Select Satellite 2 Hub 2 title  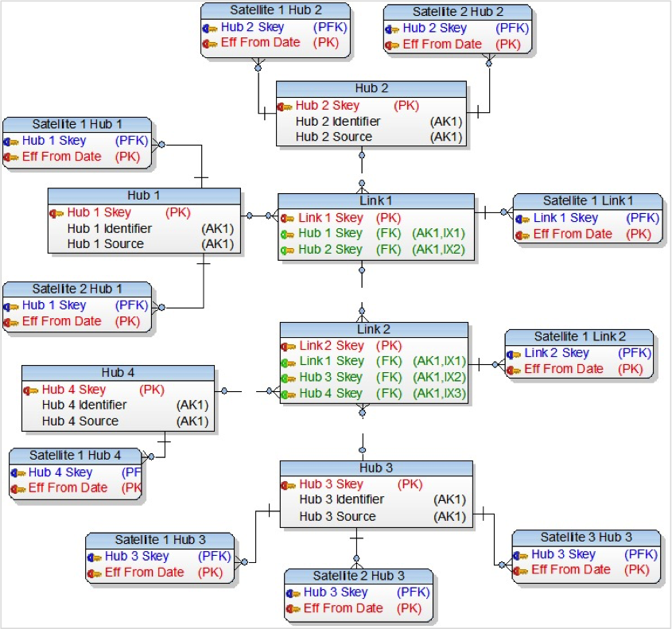pyautogui.click(x=458, y=12)
